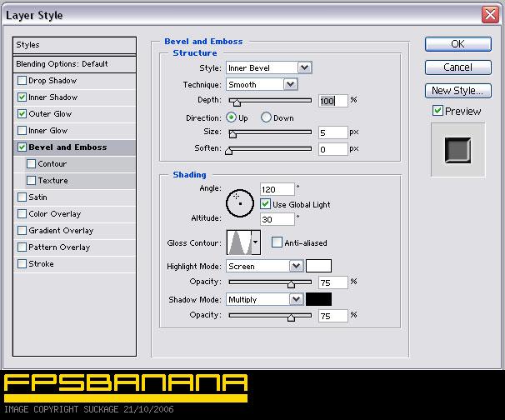Click the black shadow color swatch
The height and width of the screenshot is (420, 505).
pos(318,299)
